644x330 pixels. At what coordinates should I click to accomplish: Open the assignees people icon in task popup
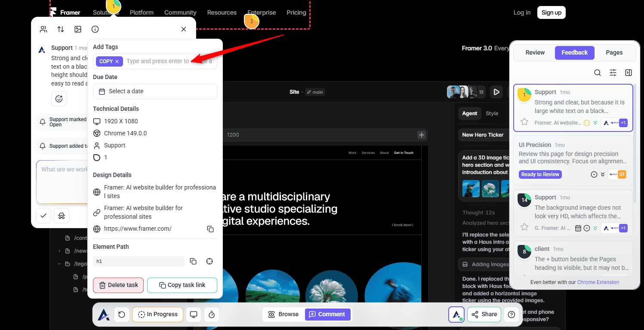tap(43, 29)
